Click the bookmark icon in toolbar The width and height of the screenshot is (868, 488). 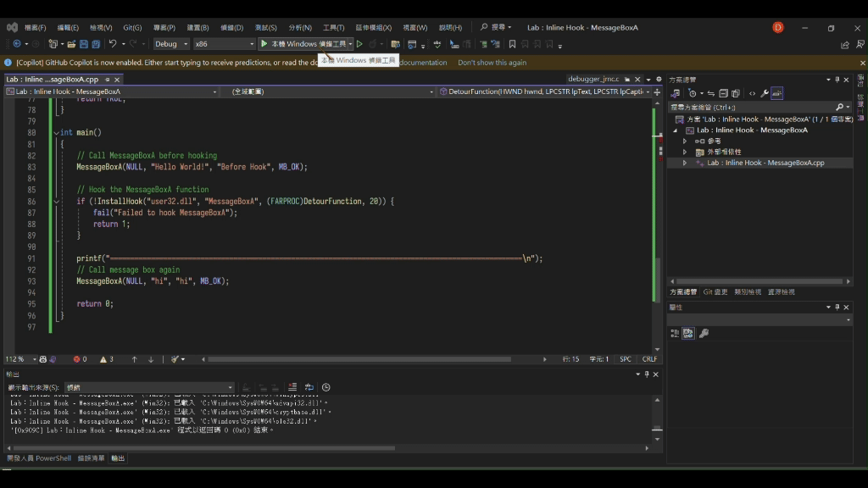click(x=512, y=44)
